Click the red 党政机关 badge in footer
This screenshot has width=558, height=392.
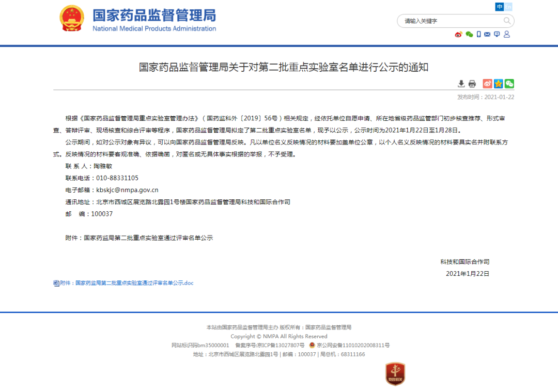click(395, 374)
